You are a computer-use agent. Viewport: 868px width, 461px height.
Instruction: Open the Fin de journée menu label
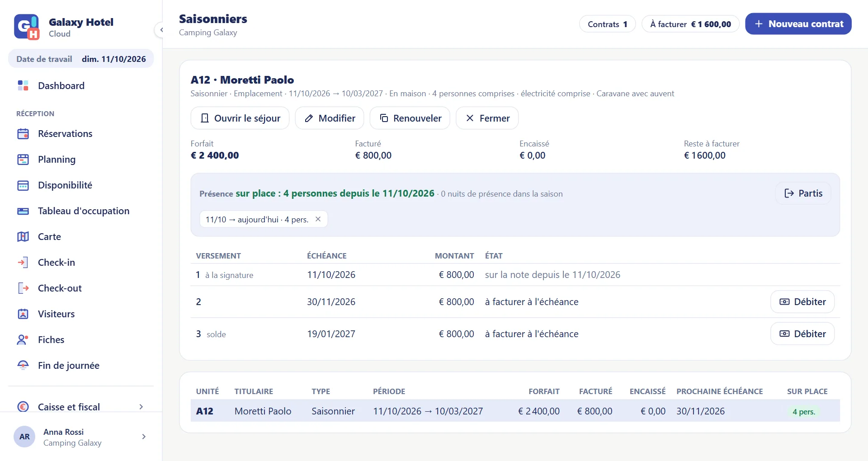(x=69, y=365)
